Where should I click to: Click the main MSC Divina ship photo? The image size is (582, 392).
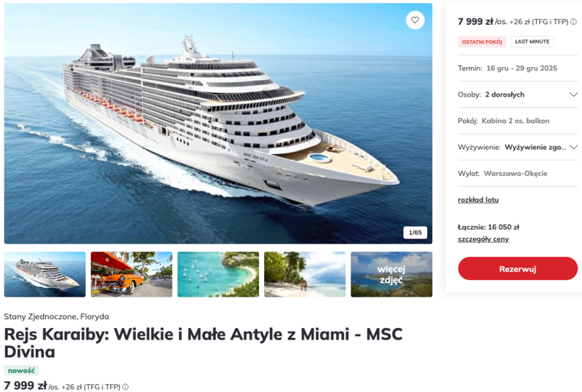[x=218, y=124]
